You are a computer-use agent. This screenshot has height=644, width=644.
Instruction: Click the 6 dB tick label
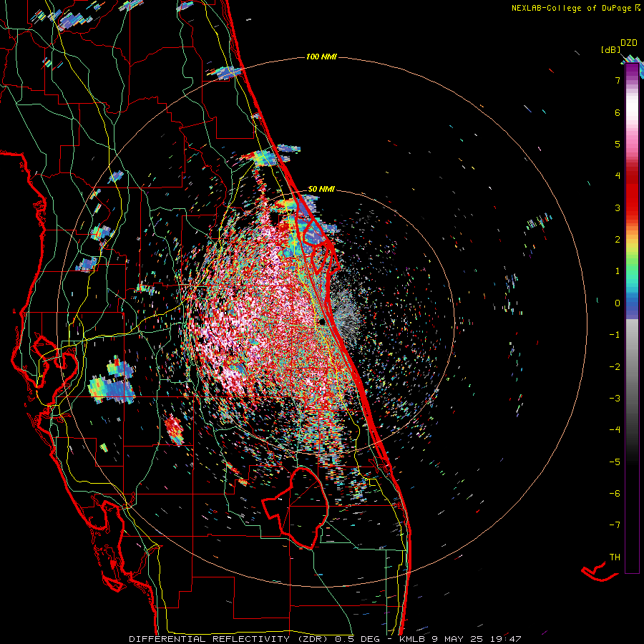(618, 112)
